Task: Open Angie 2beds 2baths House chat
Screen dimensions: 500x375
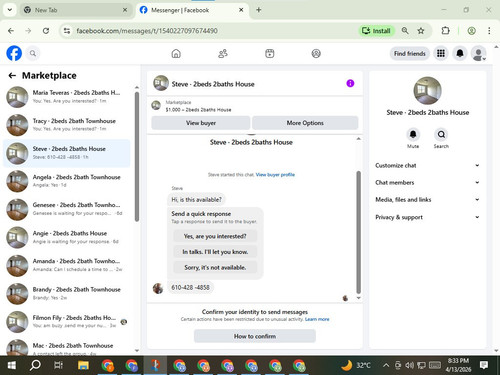Action: [x=67, y=237]
